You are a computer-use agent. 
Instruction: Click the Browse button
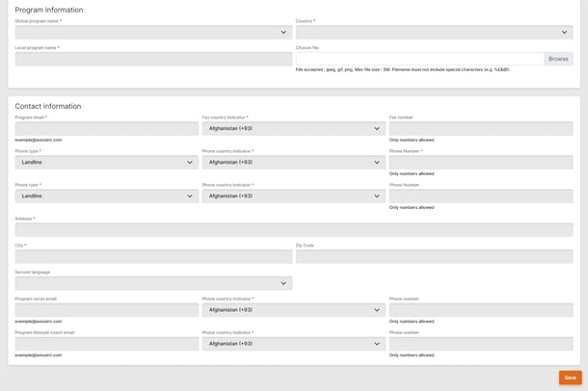click(559, 59)
